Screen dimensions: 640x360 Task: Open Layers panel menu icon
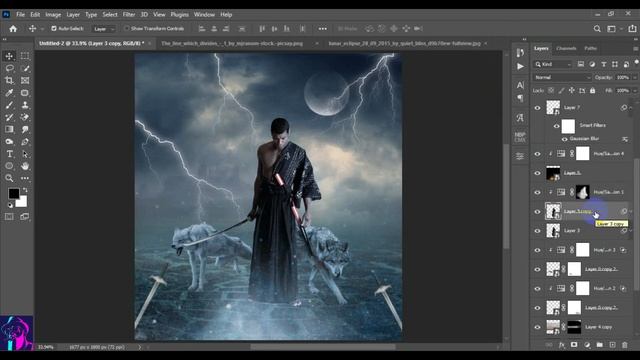635,49
